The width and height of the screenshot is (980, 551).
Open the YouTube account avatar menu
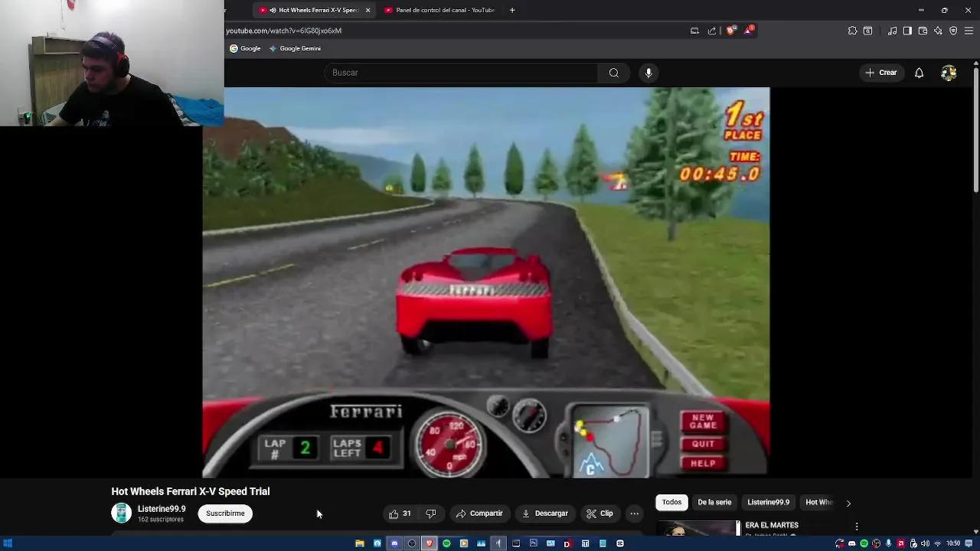pos(949,73)
